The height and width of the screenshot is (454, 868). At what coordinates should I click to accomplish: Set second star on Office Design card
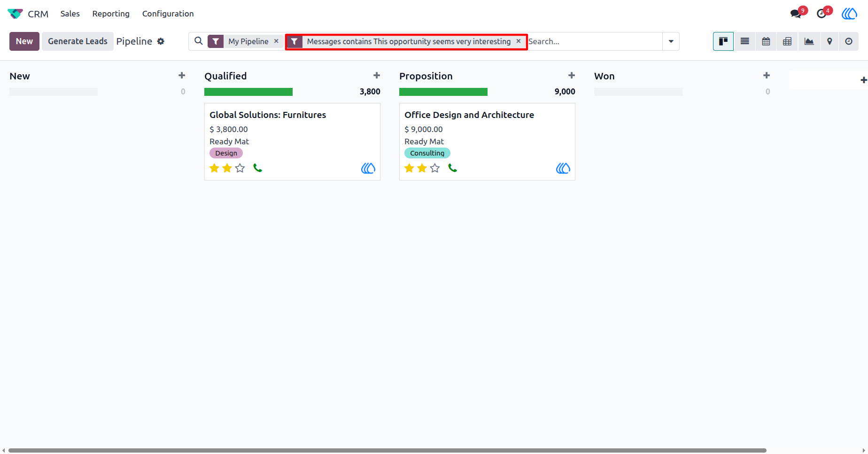point(422,168)
